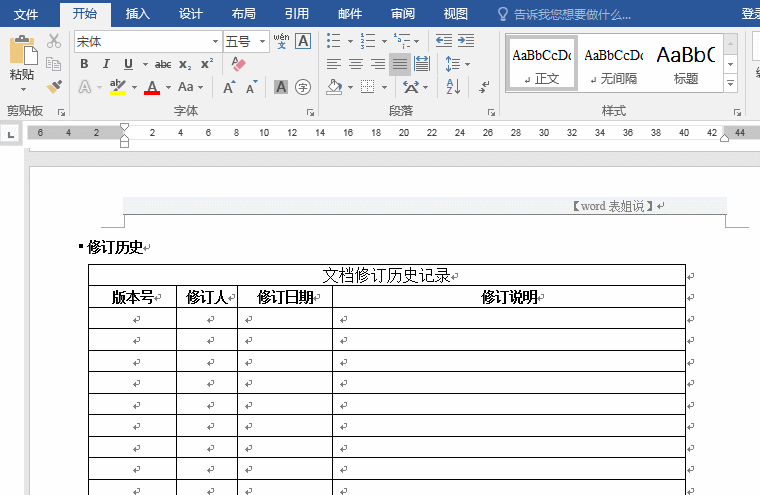Apply the 标题 heading style
760x495 pixels.
[x=685, y=63]
